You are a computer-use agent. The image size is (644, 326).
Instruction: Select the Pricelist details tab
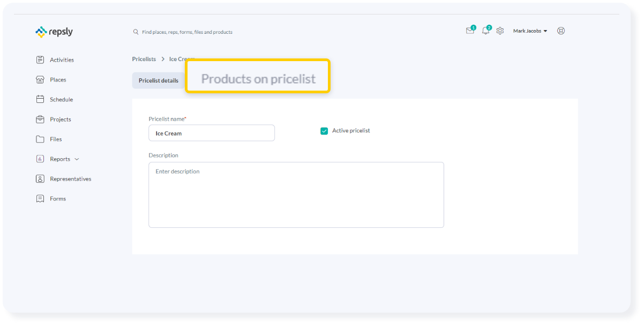pos(159,80)
